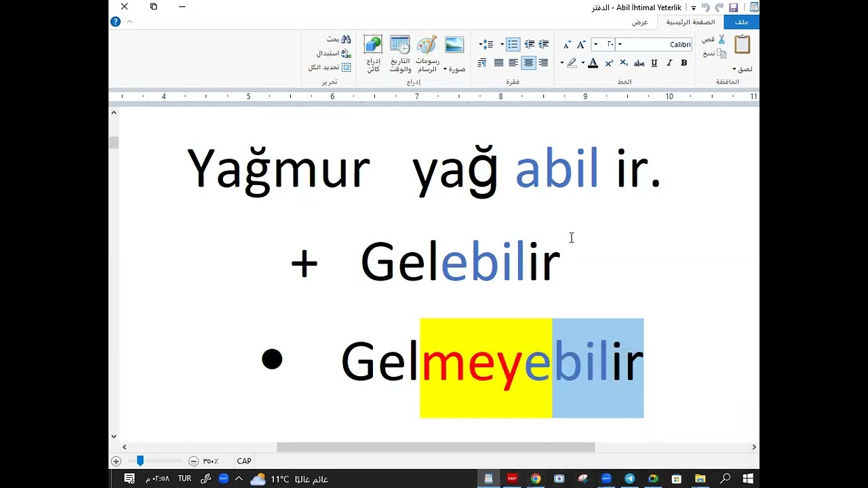Apply the text highlight color pen
Screen dimensions: 868x488
coord(572,63)
